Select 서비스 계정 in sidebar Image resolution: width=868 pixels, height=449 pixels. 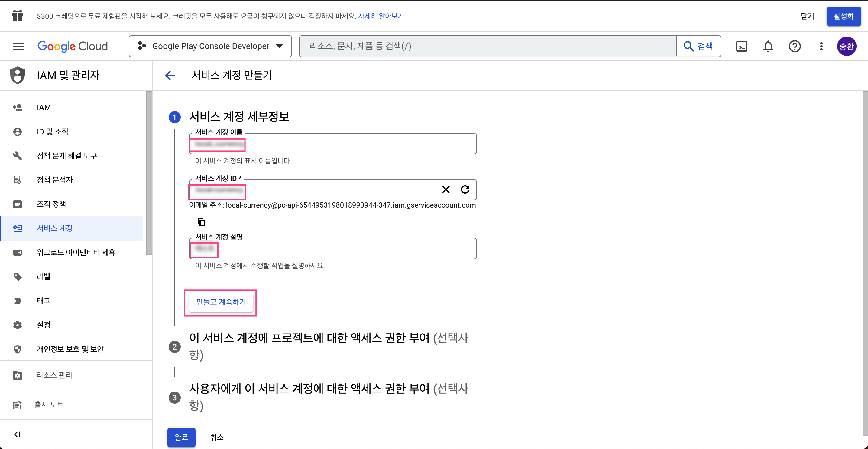[x=55, y=228]
